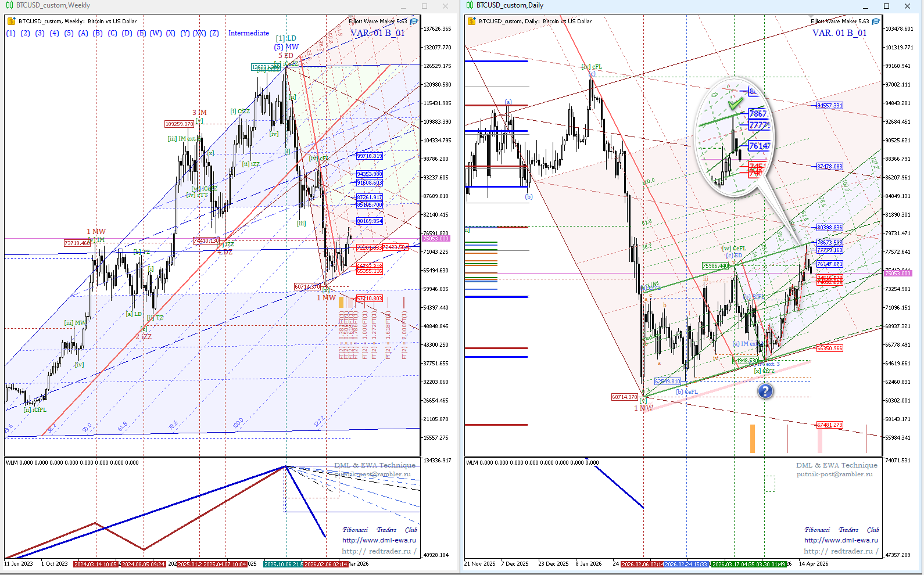
Task: Click the graduation cap icon in Daily chart
Action: point(876,21)
